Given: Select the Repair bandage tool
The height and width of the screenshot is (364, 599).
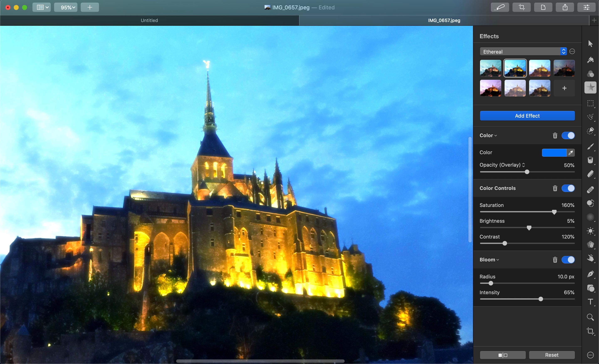Looking at the screenshot, I should coord(590,189).
